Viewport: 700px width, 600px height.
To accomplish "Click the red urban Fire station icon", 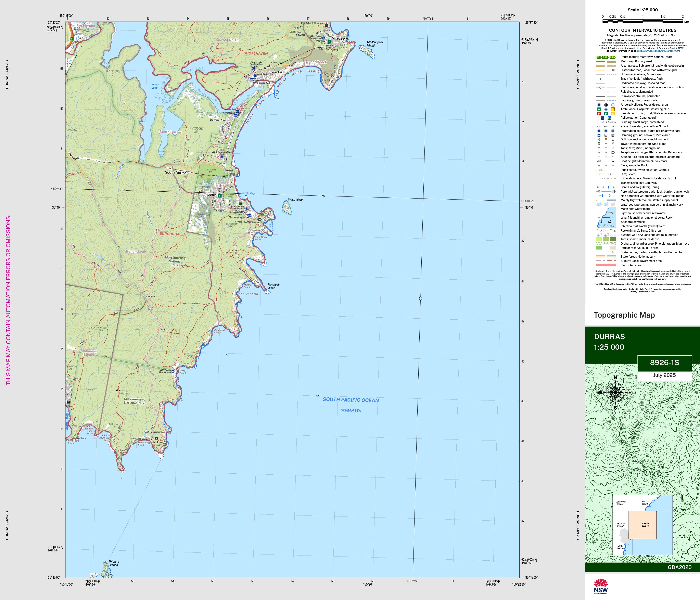I will (599, 114).
